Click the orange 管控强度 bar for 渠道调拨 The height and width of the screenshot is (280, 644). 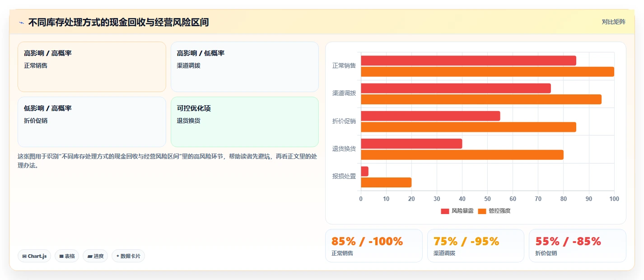(x=481, y=99)
